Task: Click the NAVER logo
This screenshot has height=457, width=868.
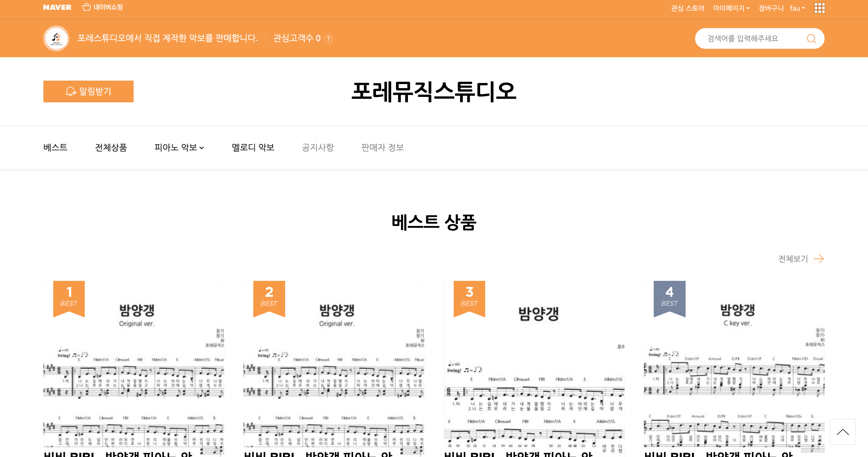Action: click(57, 7)
